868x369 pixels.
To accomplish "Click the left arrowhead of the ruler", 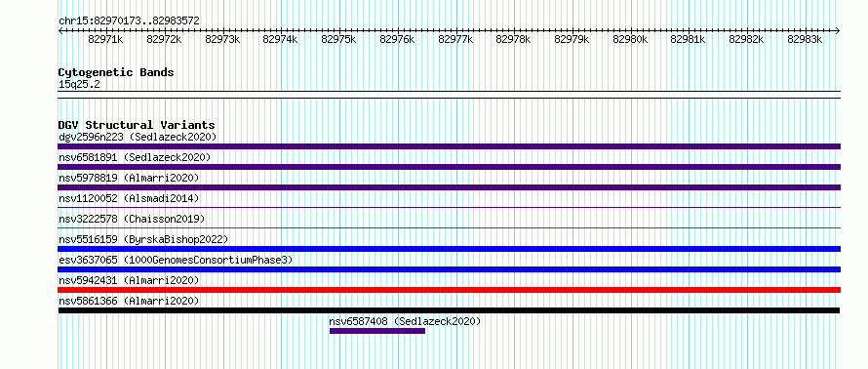I will [60, 31].
